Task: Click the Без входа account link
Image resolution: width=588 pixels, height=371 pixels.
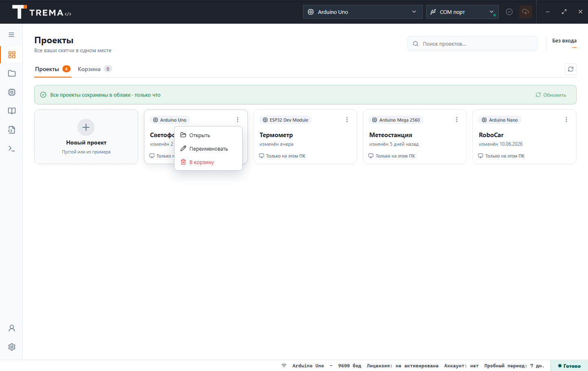Action: pos(564,40)
